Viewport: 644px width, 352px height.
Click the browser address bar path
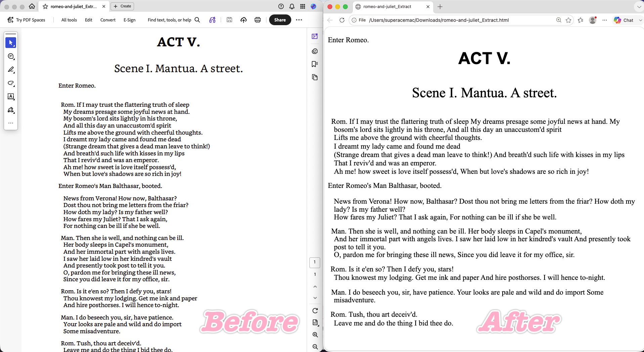pos(439,20)
